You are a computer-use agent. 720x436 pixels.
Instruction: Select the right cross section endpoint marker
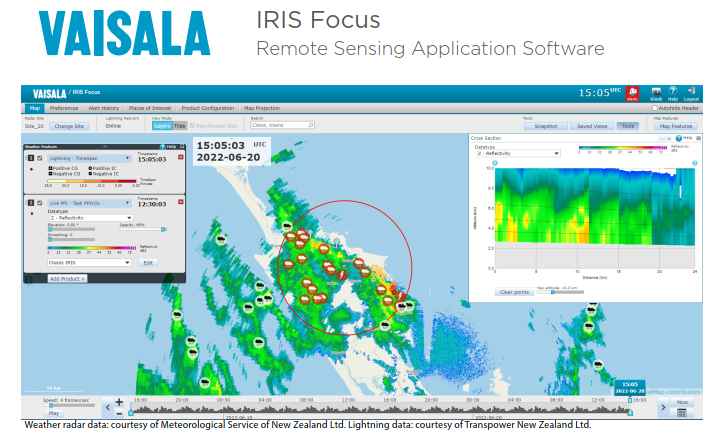pos(695,163)
